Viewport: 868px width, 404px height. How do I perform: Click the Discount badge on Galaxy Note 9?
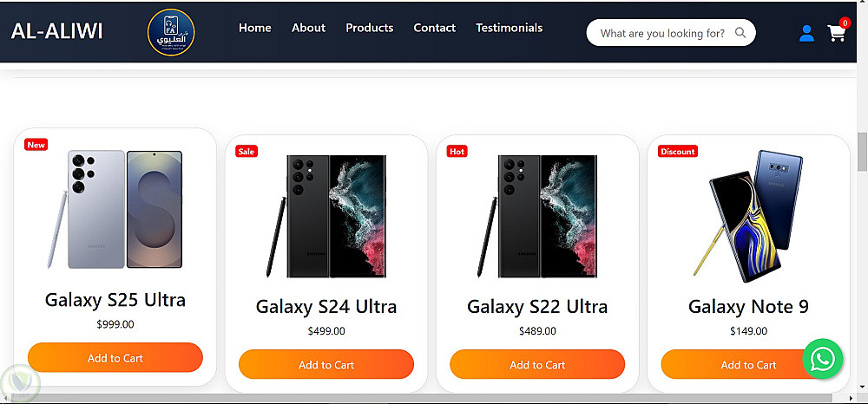677,151
